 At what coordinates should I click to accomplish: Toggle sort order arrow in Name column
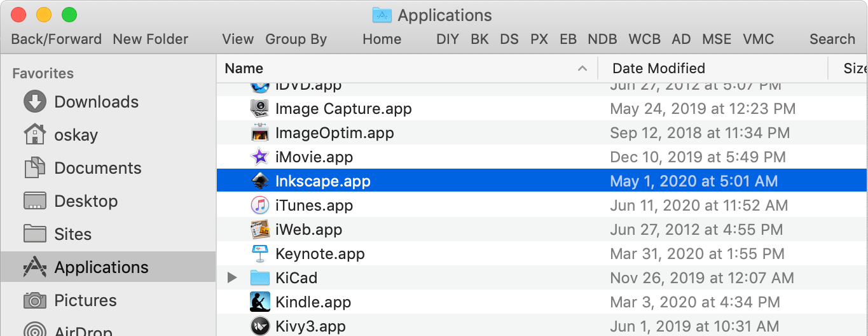coord(582,68)
